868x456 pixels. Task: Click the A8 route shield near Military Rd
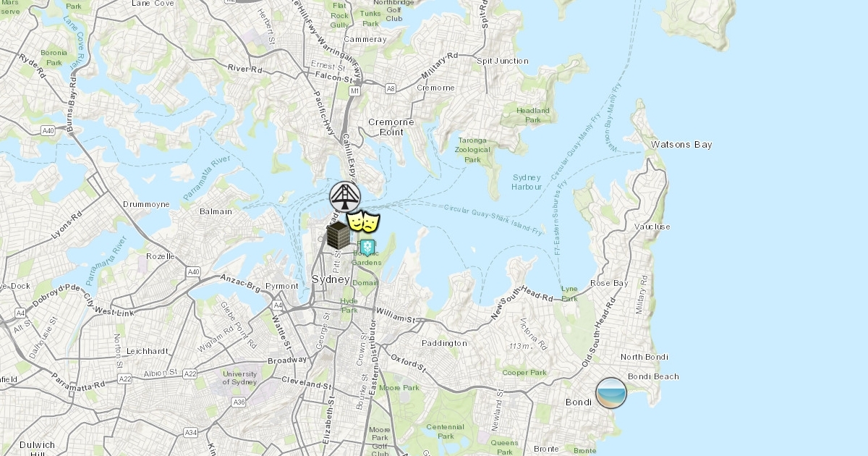[x=391, y=88]
